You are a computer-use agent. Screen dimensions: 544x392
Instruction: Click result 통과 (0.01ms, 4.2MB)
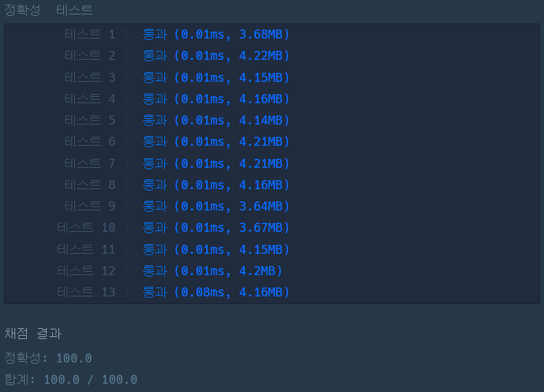click(213, 271)
